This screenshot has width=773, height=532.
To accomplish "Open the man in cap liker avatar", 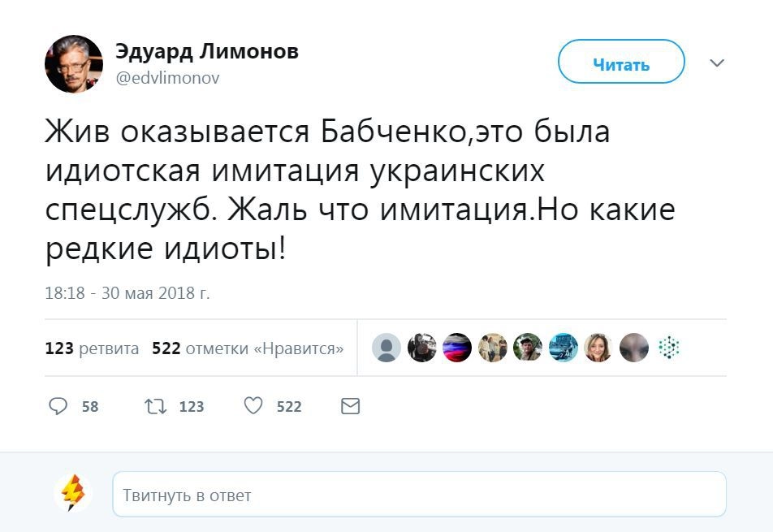I will 528,348.
